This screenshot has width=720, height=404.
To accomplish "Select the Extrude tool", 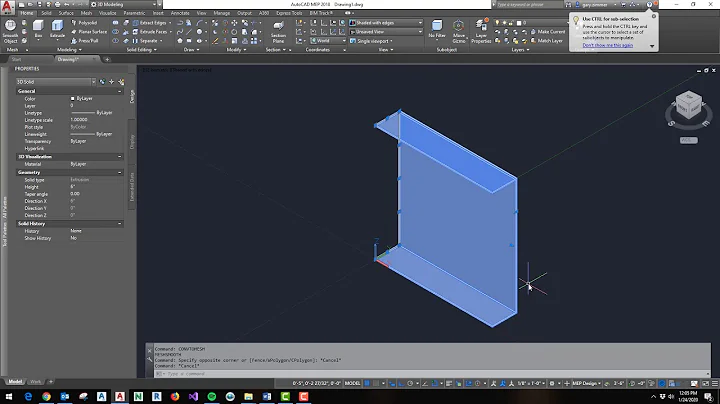I will tap(57, 29).
